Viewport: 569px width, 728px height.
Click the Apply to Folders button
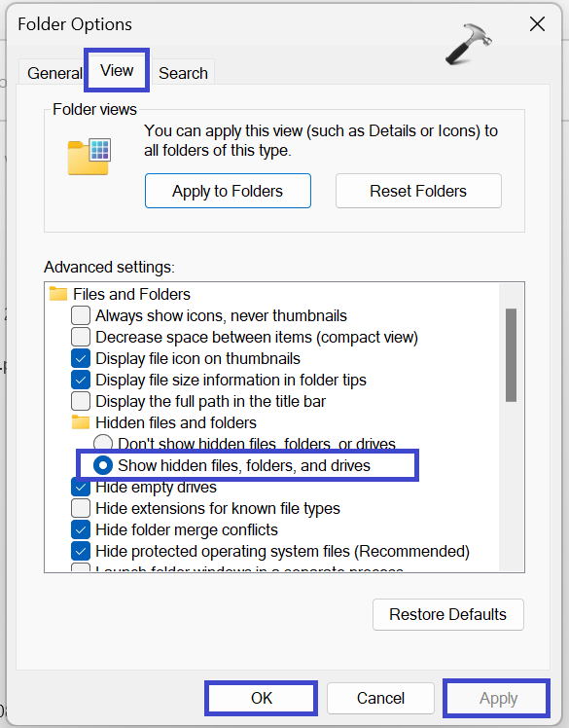pos(228,191)
